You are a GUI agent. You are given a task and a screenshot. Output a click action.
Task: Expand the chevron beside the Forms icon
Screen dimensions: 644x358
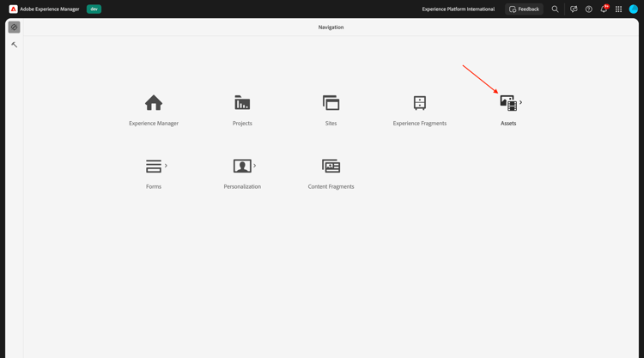[166, 166]
